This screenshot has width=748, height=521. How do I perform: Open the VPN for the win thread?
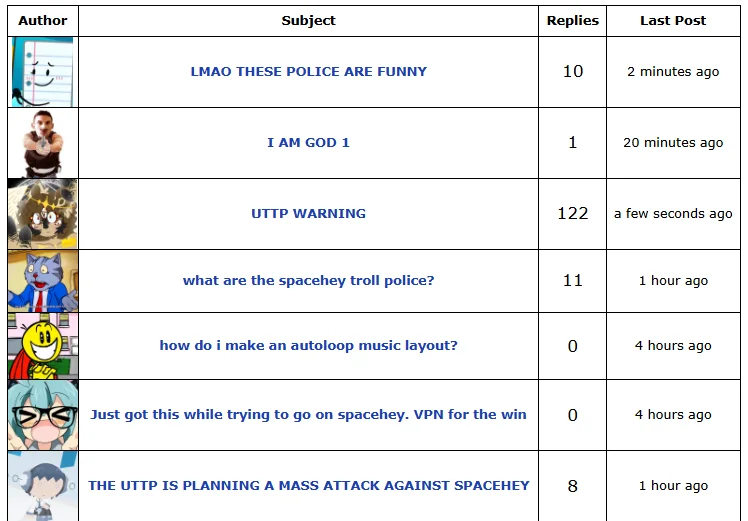tap(309, 415)
